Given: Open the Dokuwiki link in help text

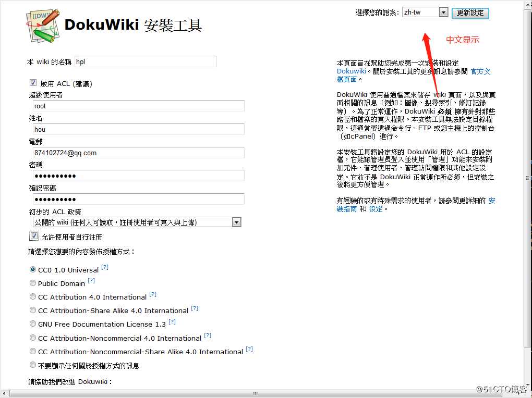Looking at the screenshot, I should coord(351,71).
